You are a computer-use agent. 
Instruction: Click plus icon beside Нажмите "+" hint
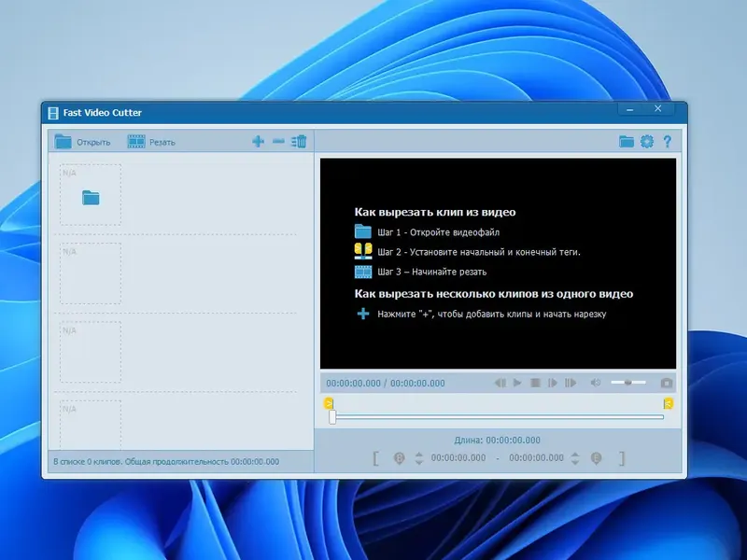click(x=363, y=314)
